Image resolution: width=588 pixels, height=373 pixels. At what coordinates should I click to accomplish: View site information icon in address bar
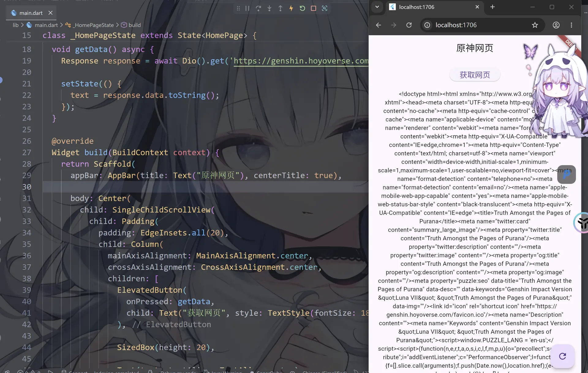(427, 25)
